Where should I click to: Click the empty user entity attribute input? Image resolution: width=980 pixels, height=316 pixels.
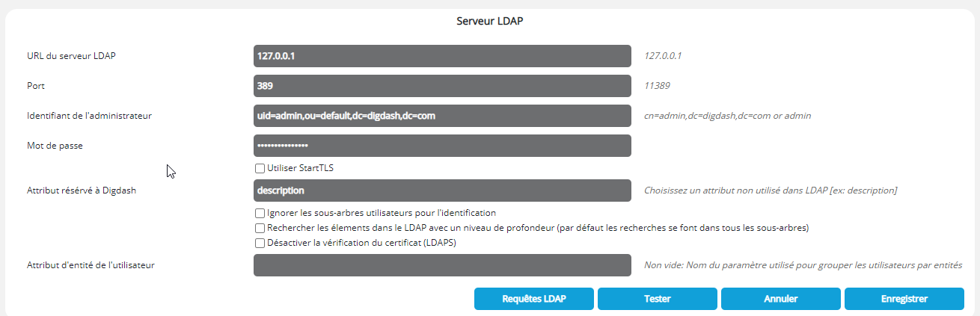(x=442, y=265)
